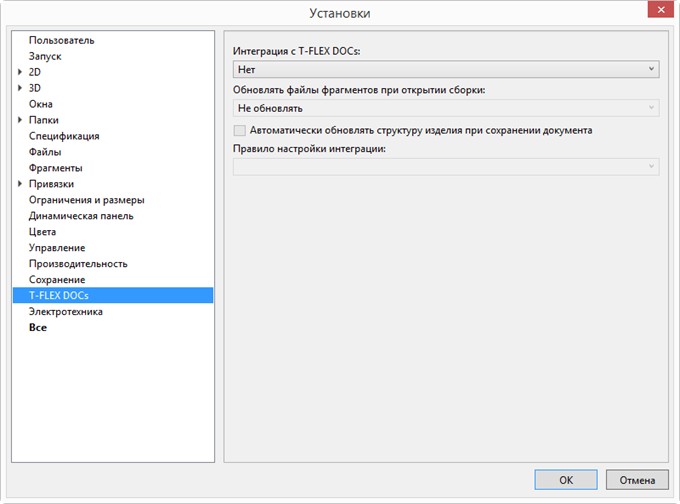
Task: Select Динамическая панель section
Action: [x=81, y=216]
